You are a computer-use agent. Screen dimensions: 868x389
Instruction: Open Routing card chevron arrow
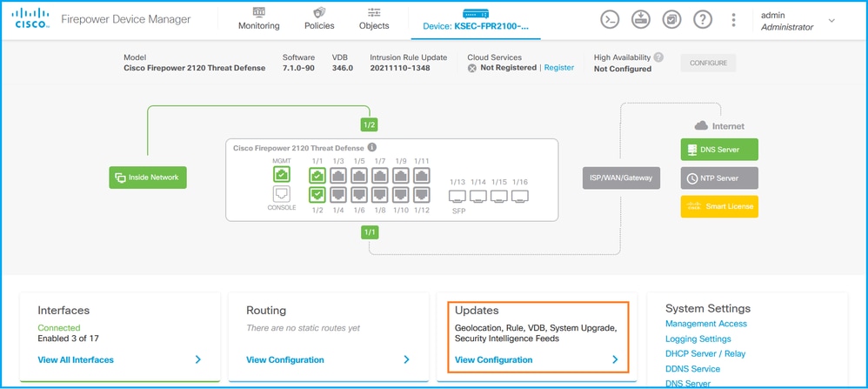(407, 359)
